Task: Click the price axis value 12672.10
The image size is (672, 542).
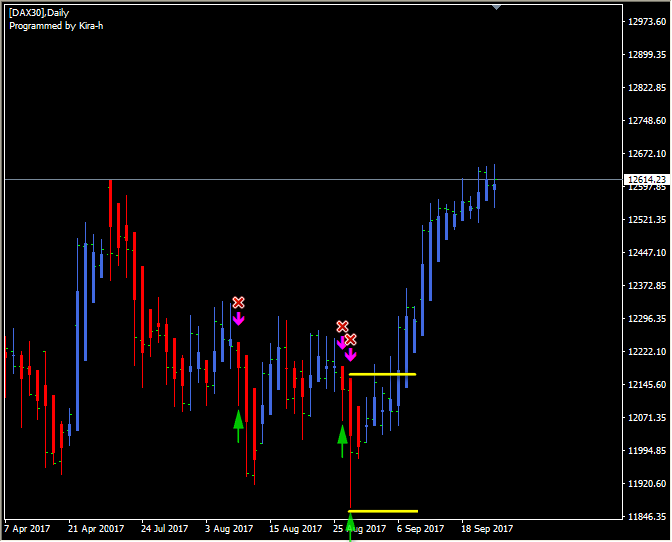Action: [x=647, y=154]
